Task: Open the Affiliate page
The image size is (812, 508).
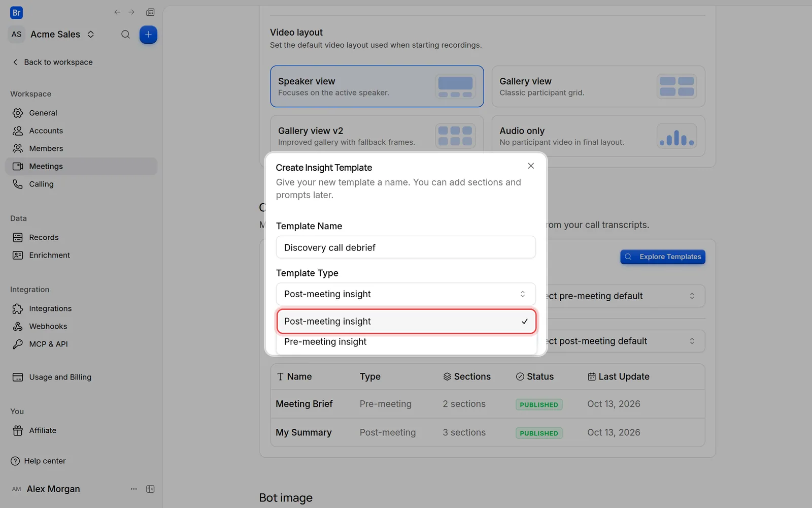Action: point(81,430)
